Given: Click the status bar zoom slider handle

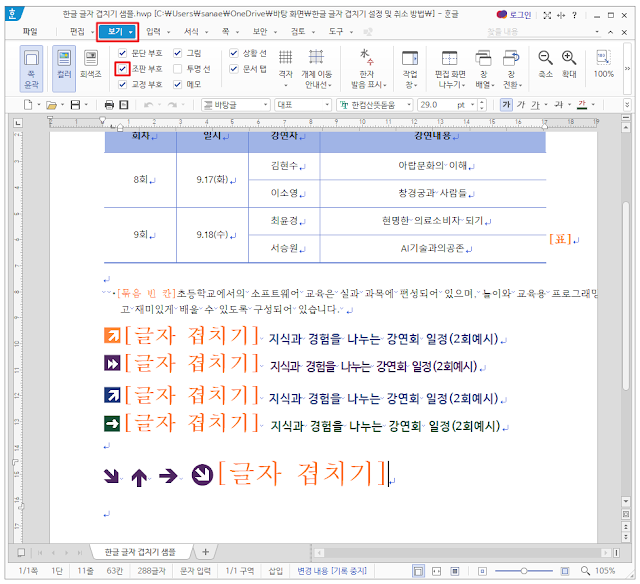Looking at the screenshot, I should pyautogui.click(x=524, y=571).
